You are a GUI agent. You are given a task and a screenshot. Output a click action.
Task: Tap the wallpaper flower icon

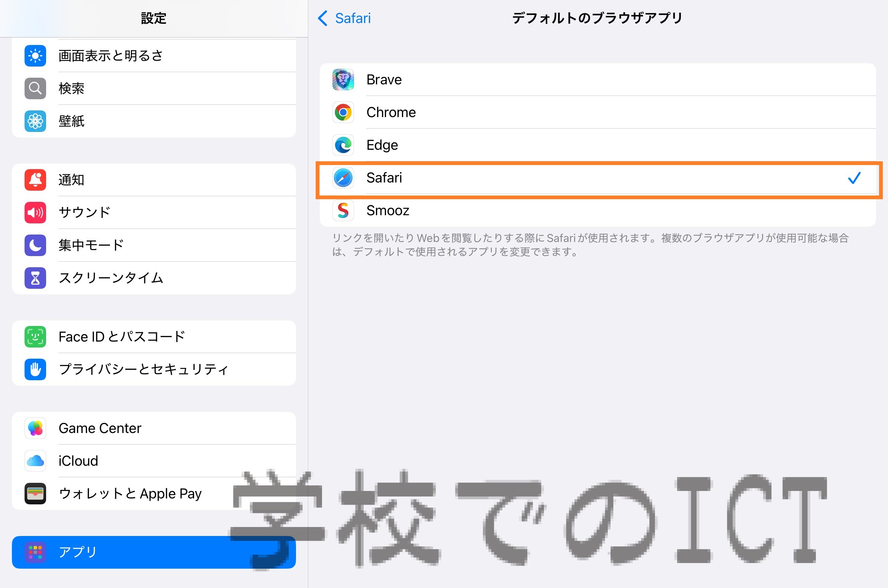click(35, 121)
